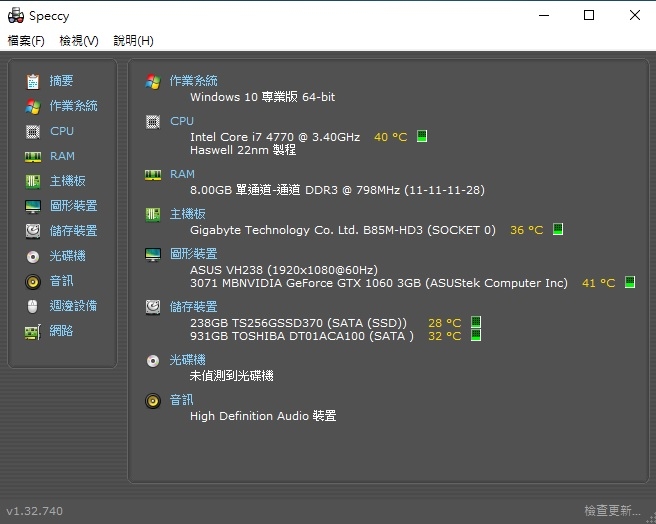Maximize the Speccy window
This screenshot has height=524, width=656.
589,15
